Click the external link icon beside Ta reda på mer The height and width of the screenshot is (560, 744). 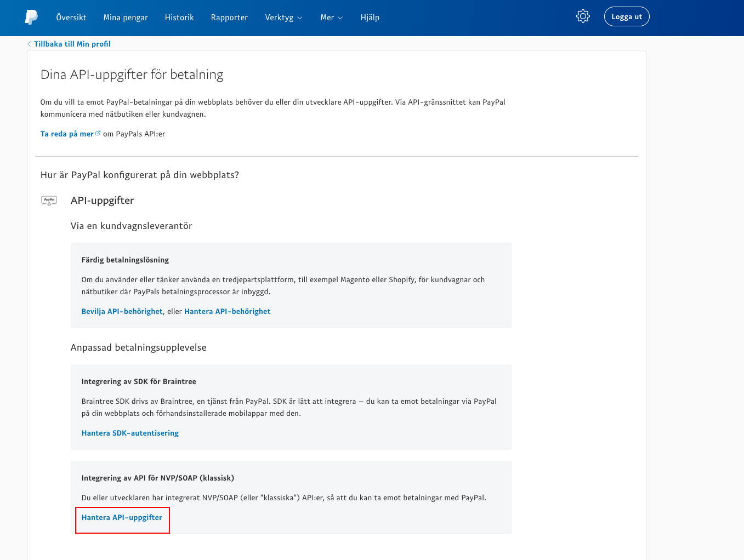(98, 133)
